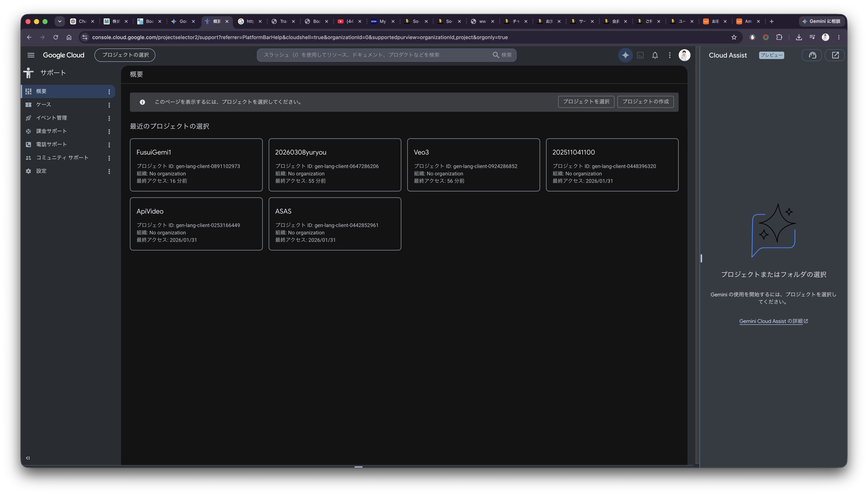Open a new browser tab
The height and width of the screenshot is (495, 868).
click(771, 21)
